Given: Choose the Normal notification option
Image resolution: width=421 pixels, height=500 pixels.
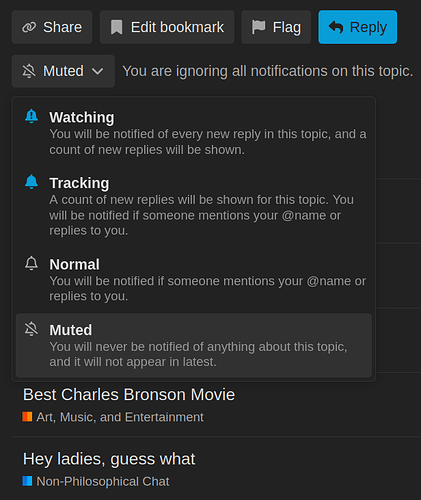Looking at the screenshot, I should pos(194,280).
